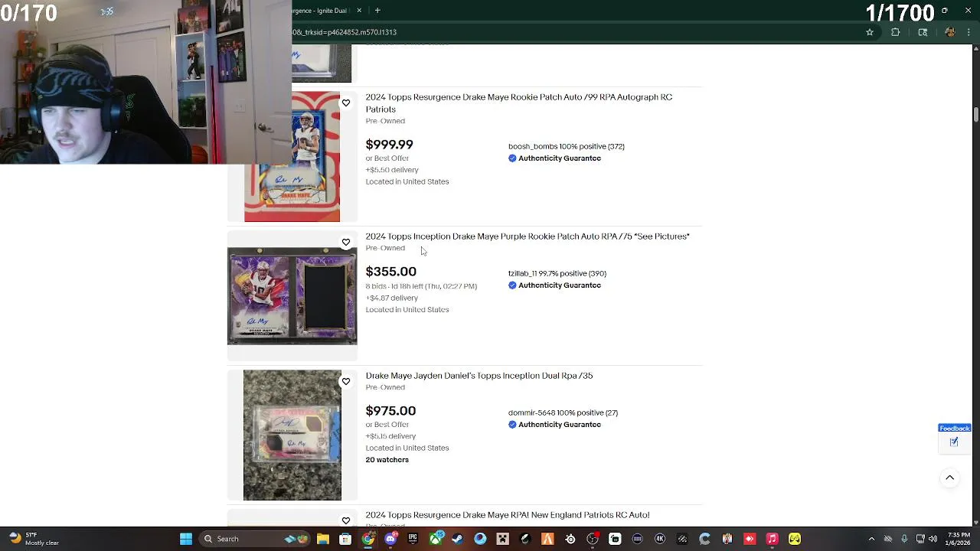Open SteelSeries app from taskbar

(570, 539)
